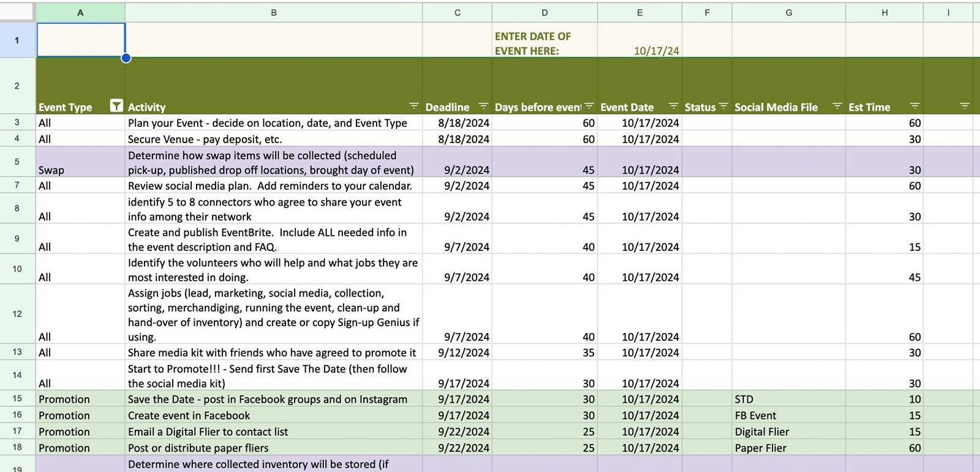The image size is (980, 472).
Task: Click the 'Assign jobs' activity cell
Action: click(x=274, y=314)
